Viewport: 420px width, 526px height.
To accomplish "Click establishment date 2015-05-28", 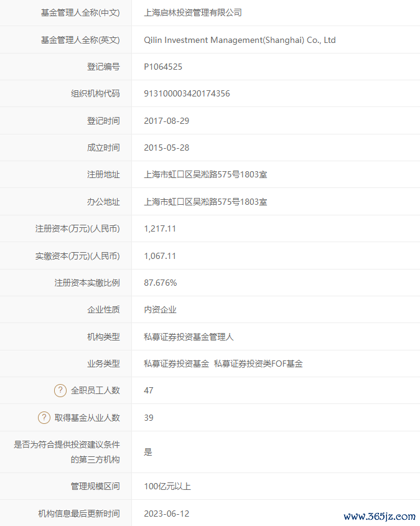I will [x=167, y=148].
